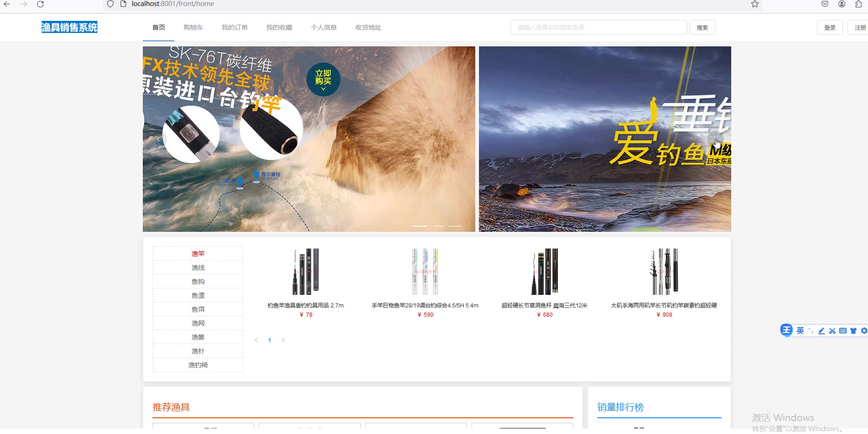
Task: Click the IME toolbar settings gear icon
Action: (864, 331)
